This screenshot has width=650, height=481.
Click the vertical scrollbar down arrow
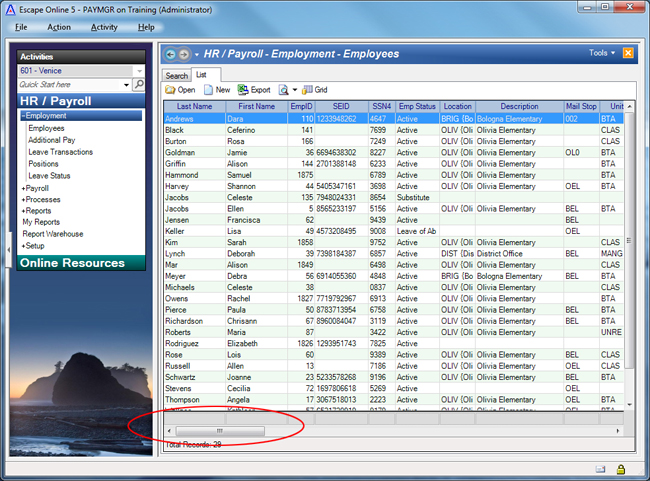[x=629, y=405]
